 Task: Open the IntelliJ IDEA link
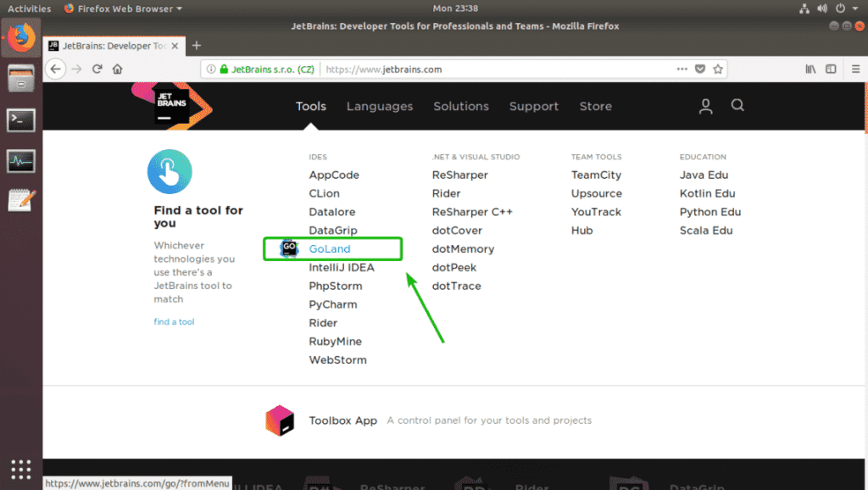pos(341,267)
